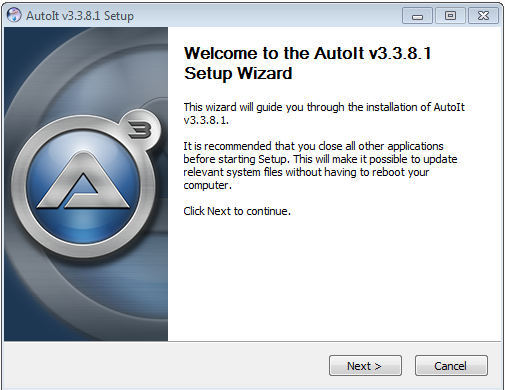Click the AutoIt installer icon in title bar
Image resolution: width=505 pixels, height=390 pixels.
click(x=14, y=15)
